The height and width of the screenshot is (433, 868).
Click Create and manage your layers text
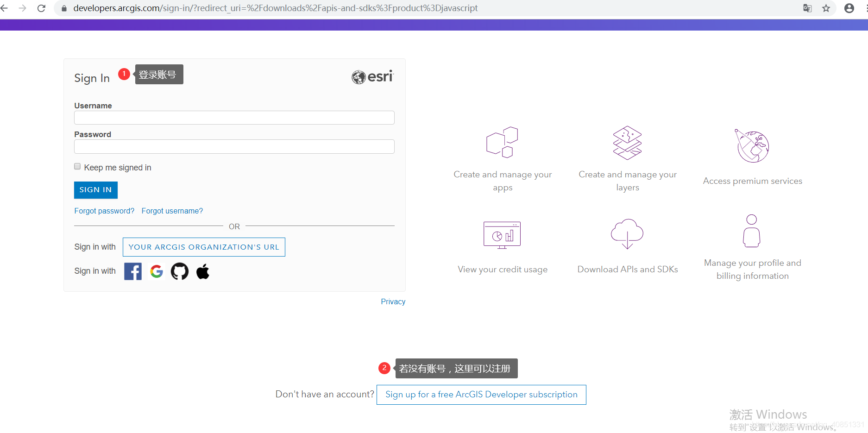(628, 181)
